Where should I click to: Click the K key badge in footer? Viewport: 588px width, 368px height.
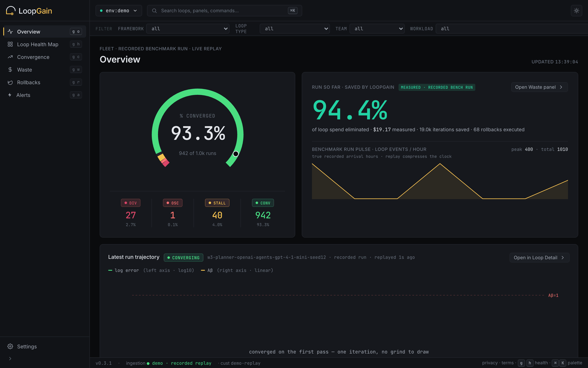pos(563,363)
